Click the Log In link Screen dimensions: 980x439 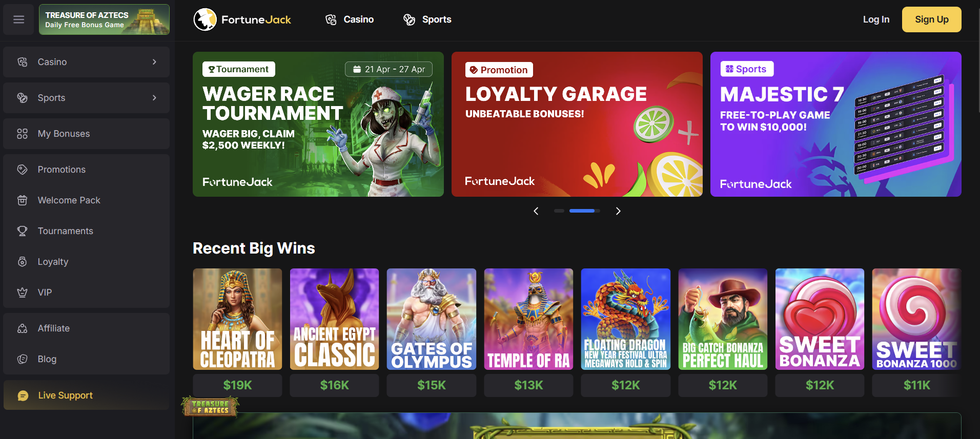[876, 19]
